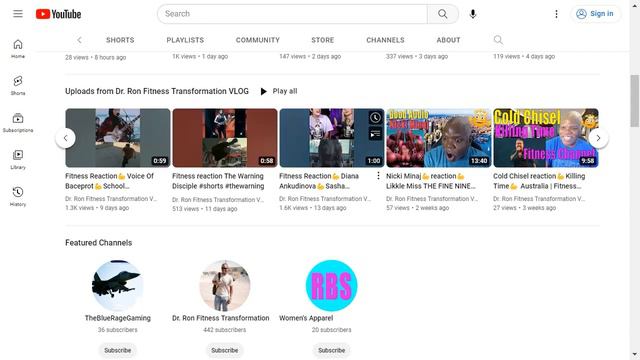640x360 pixels.
Task: Click Women's Apparel channel name
Action: [306, 318]
